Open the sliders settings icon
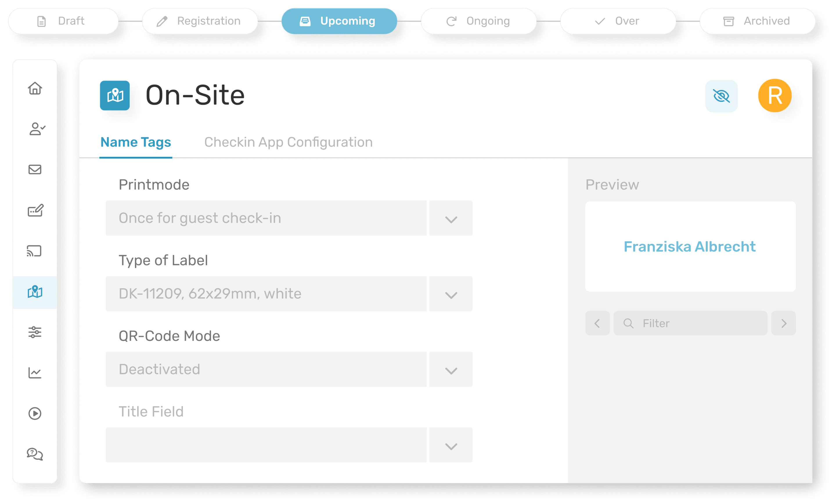The height and width of the screenshot is (504, 836). click(35, 332)
